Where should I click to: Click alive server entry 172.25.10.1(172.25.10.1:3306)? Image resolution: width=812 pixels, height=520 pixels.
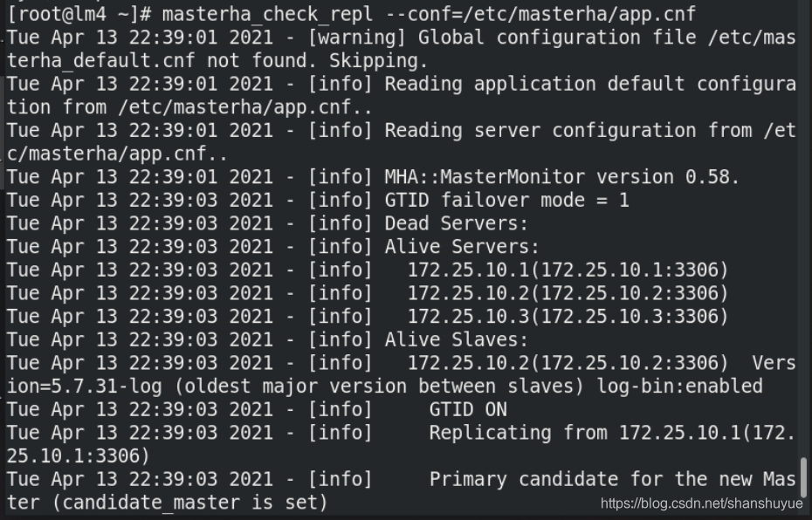pyautogui.click(x=568, y=270)
